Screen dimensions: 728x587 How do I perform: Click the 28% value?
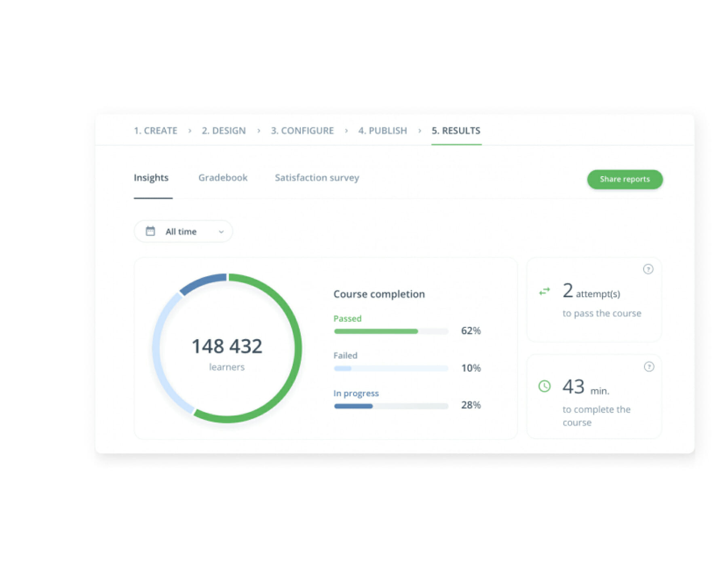[471, 405]
